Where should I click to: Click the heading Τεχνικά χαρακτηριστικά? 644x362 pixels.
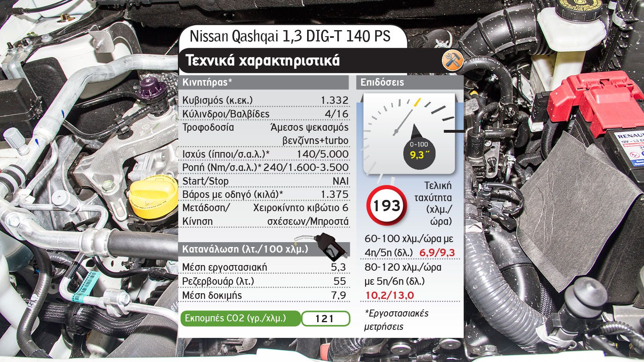(262, 61)
